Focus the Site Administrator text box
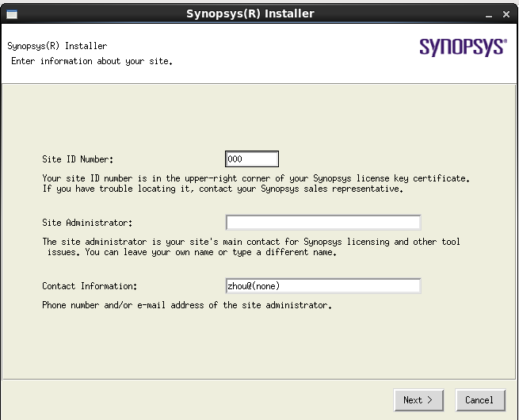Screen dimensions: 519x420 [323, 223]
